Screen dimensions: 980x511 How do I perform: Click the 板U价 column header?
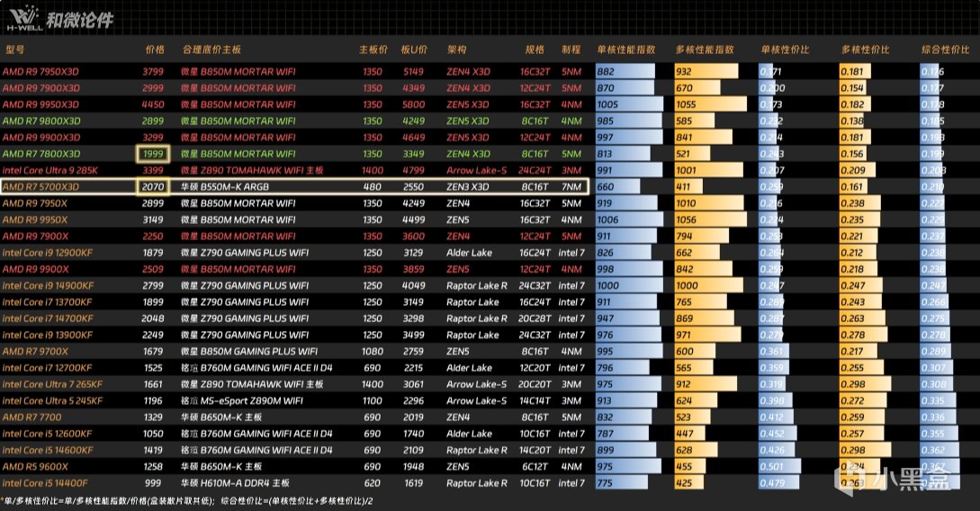[414, 49]
